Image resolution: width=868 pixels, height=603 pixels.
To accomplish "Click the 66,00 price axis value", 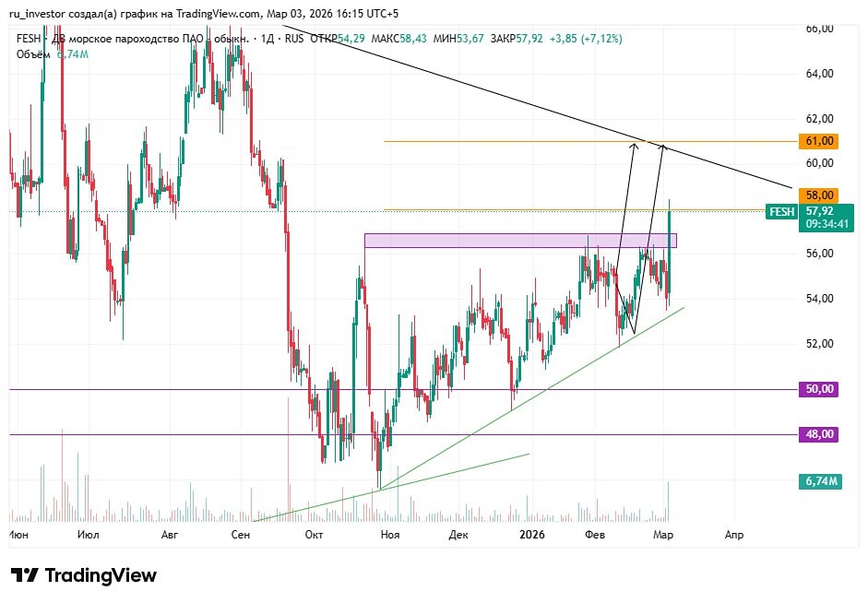I will pos(819,29).
